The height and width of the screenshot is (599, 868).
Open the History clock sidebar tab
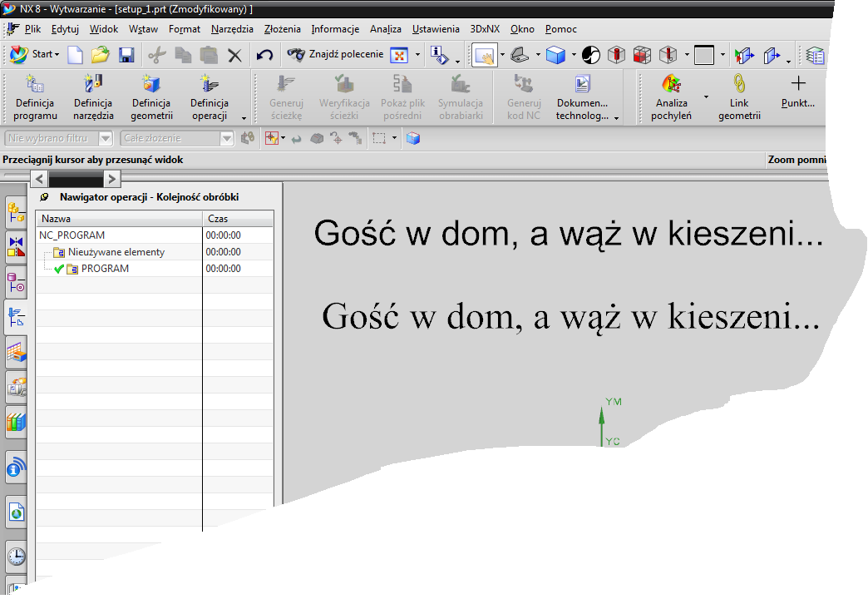[17, 557]
